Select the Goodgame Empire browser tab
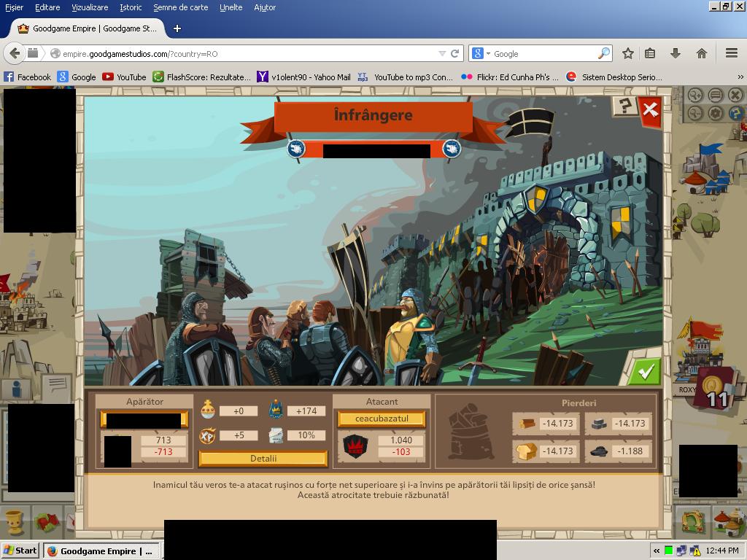747x560 pixels. coord(88,28)
